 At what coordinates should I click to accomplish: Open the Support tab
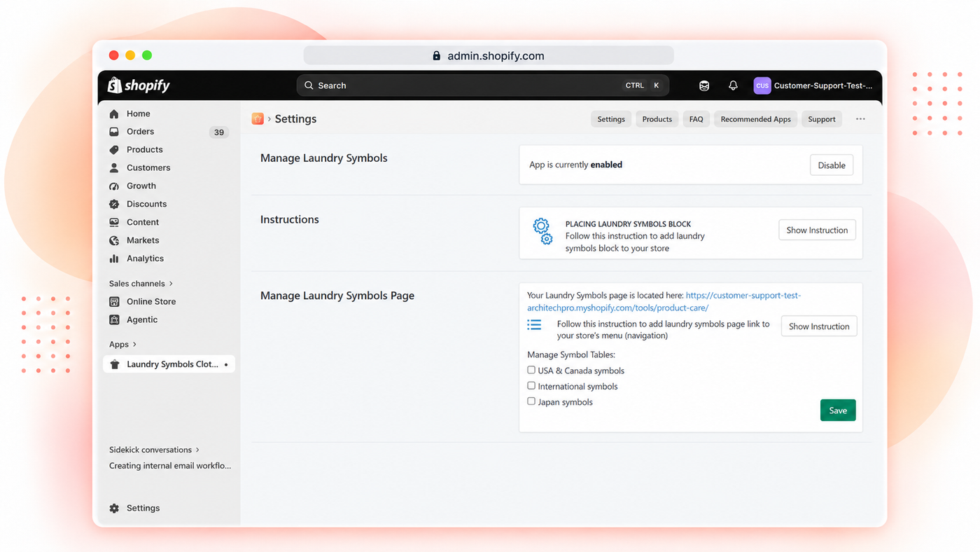pyautogui.click(x=822, y=119)
